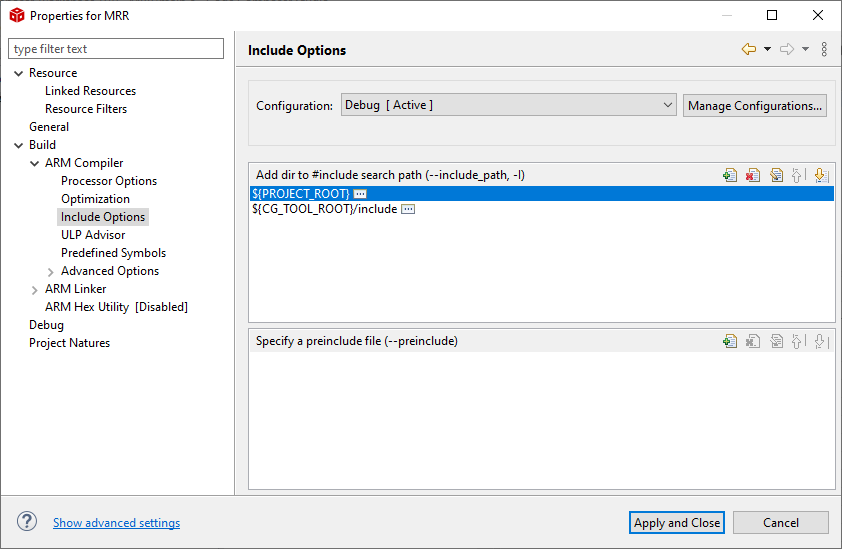The image size is (842, 549).
Task: Select Predefined Symbols in tree
Action: (x=113, y=253)
